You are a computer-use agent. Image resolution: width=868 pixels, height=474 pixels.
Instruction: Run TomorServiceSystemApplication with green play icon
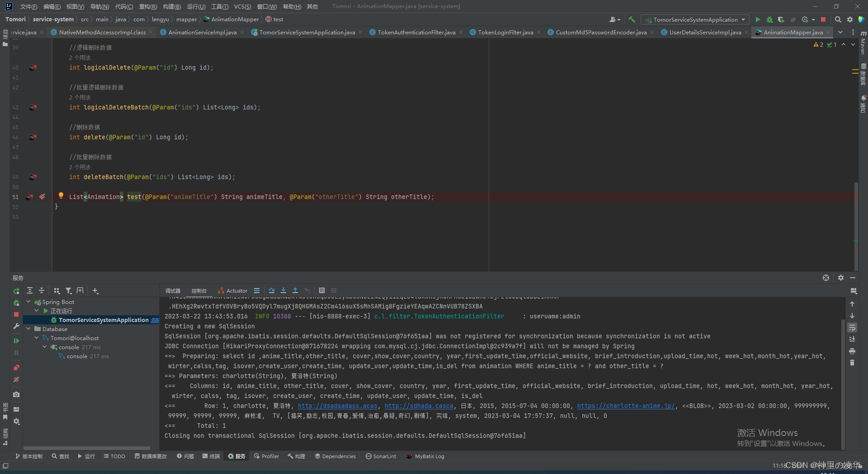click(758, 19)
